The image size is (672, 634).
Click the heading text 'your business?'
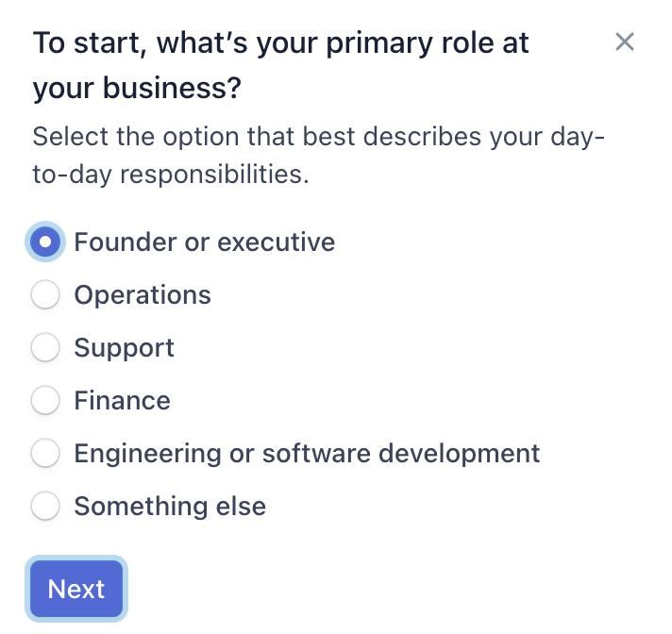(x=137, y=89)
